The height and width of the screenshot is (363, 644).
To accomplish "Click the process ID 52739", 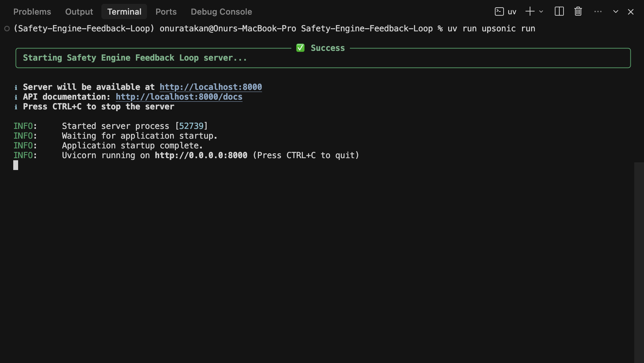I will [191, 126].
